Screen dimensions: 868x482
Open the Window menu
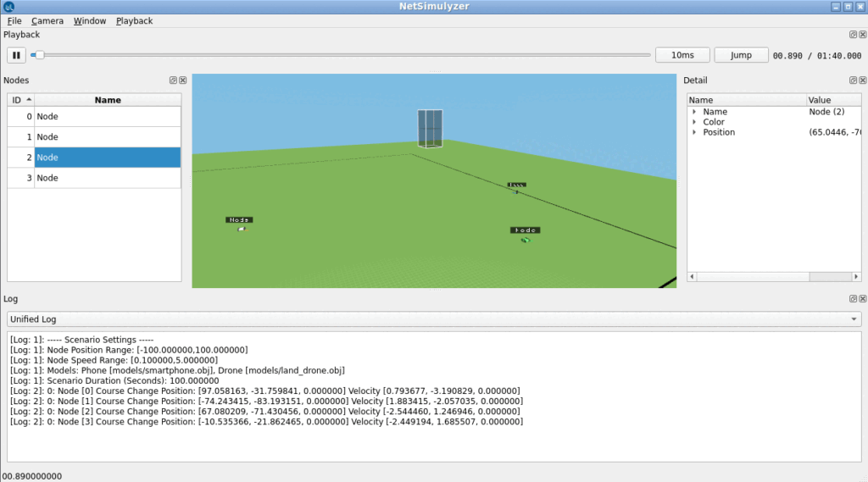[x=90, y=20]
